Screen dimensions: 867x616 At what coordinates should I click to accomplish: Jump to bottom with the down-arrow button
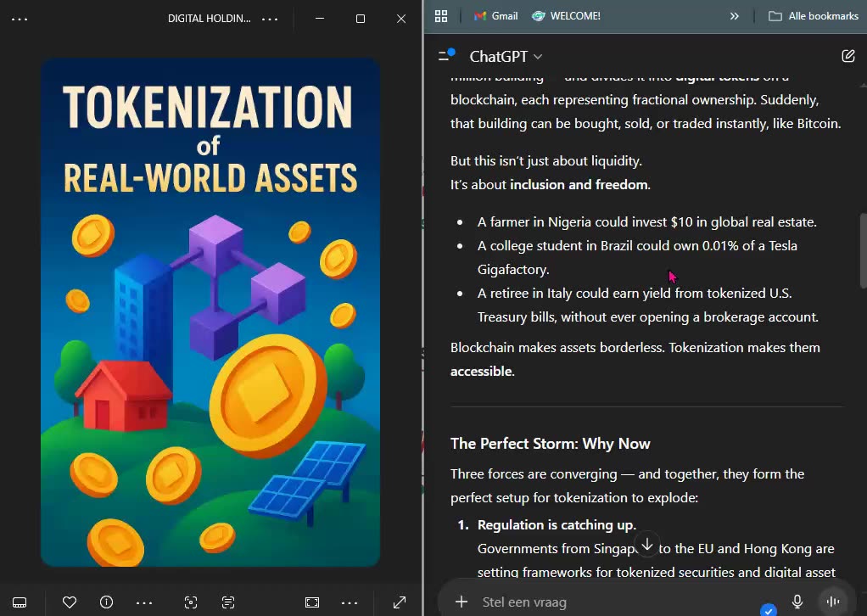pyautogui.click(x=647, y=544)
